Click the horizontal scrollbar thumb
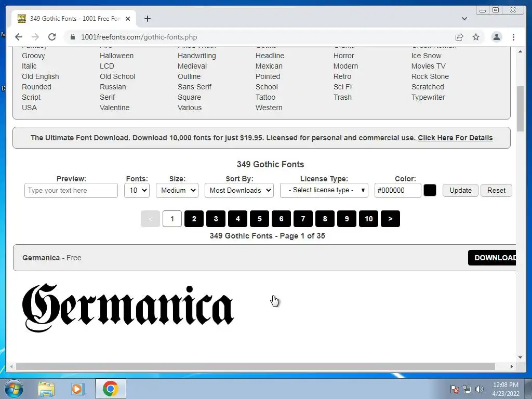 click(x=255, y=366)
